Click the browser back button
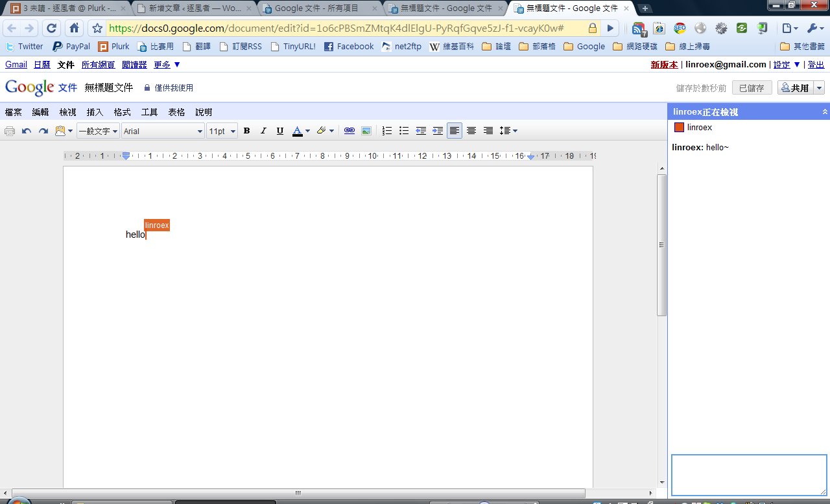The width and height of the screenshot is (830, 504). (x=12, y=29)
